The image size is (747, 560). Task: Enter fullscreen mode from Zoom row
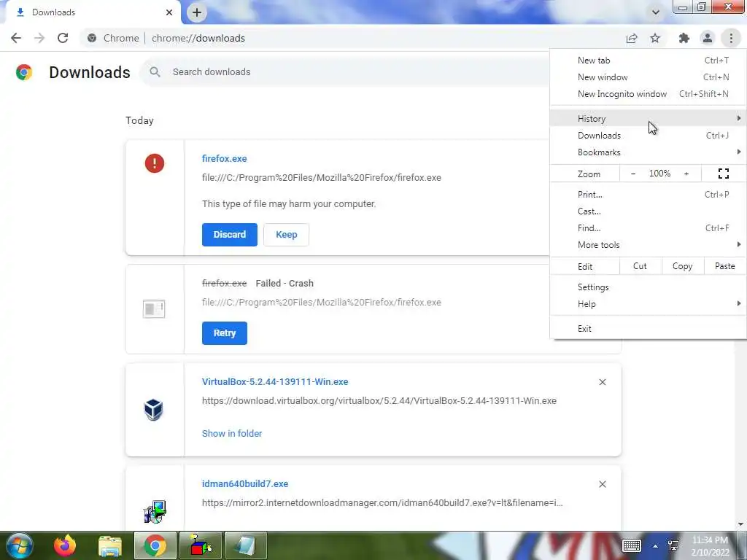pos(723,174)
